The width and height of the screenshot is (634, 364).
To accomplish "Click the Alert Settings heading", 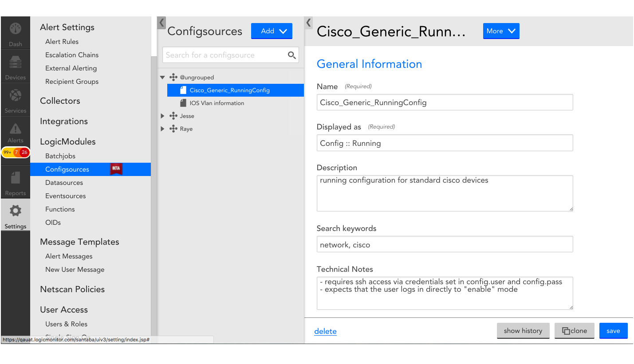I will click(x=67, y=27).
